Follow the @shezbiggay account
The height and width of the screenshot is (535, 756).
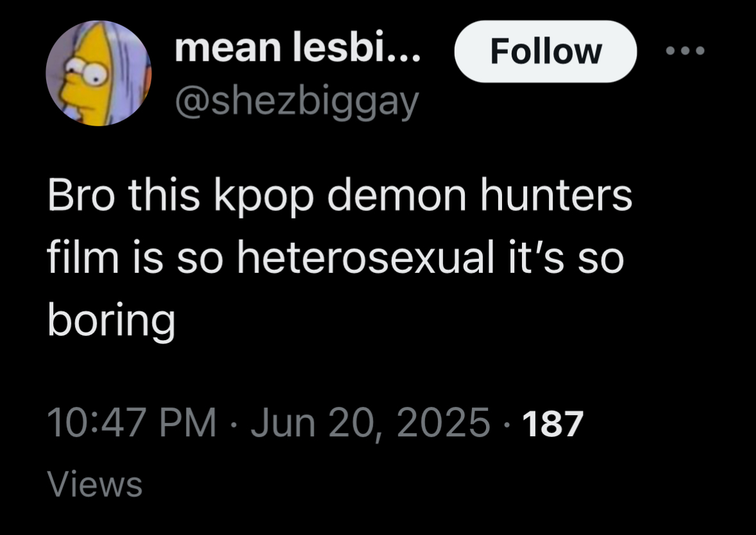coord(545,51)
